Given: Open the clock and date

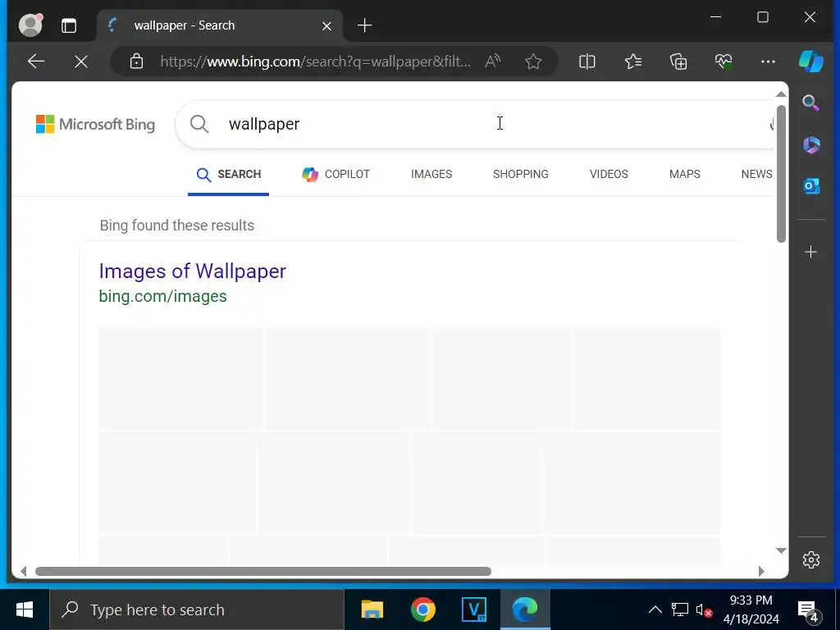Looking at the screenshot, I should [x=751, y=609].
